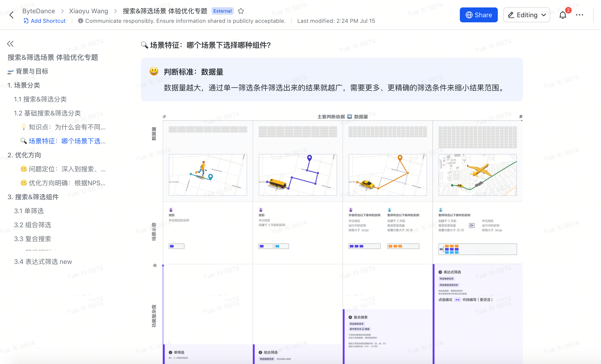This screenshot has height=364, width=601.
Task: Select outline item 2. 优化方向
Action: [x=24, y=155]
